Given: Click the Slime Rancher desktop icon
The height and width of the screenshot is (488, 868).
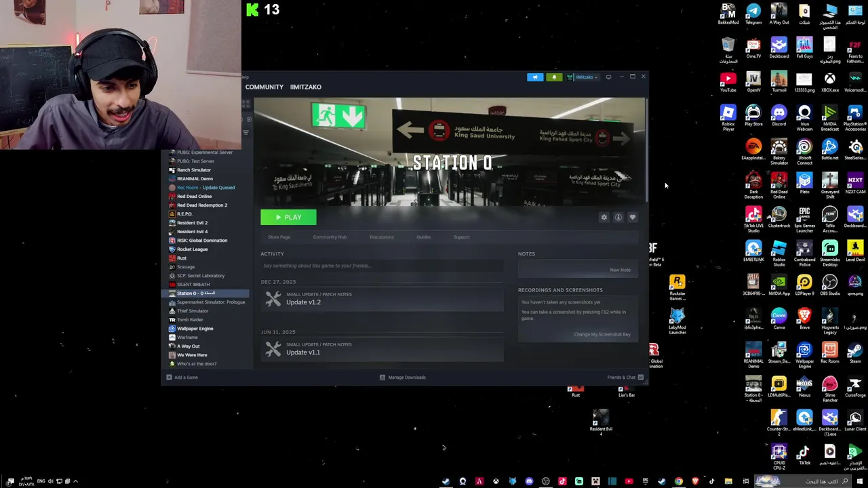Looking at the screenshot, I should (829, 388).
